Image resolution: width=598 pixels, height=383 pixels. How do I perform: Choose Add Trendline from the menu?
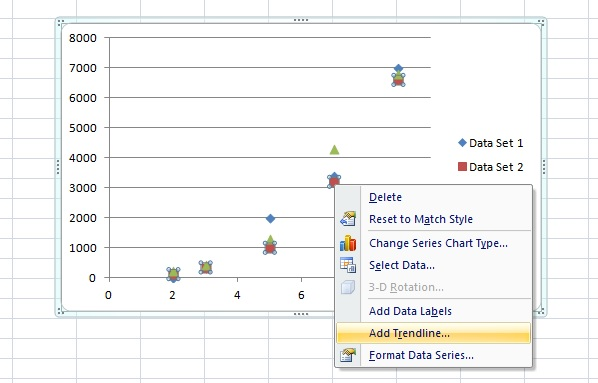tap(433, 333)
